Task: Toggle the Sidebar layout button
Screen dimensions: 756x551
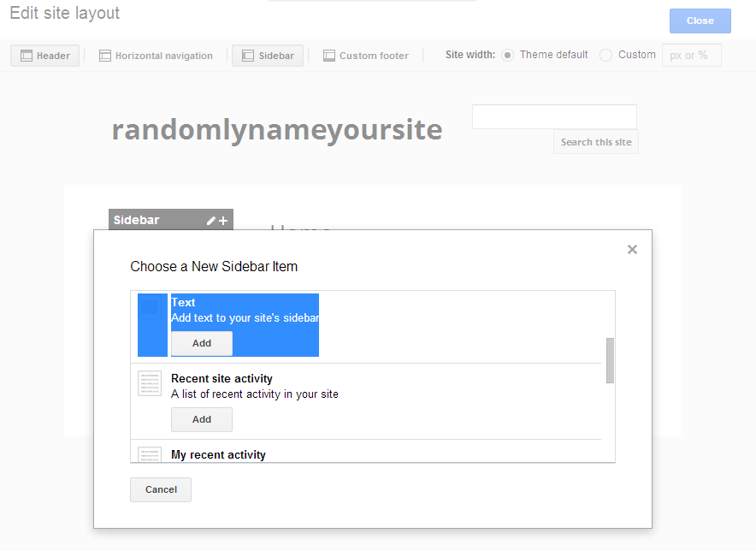Action: click(x=268, y=56)
